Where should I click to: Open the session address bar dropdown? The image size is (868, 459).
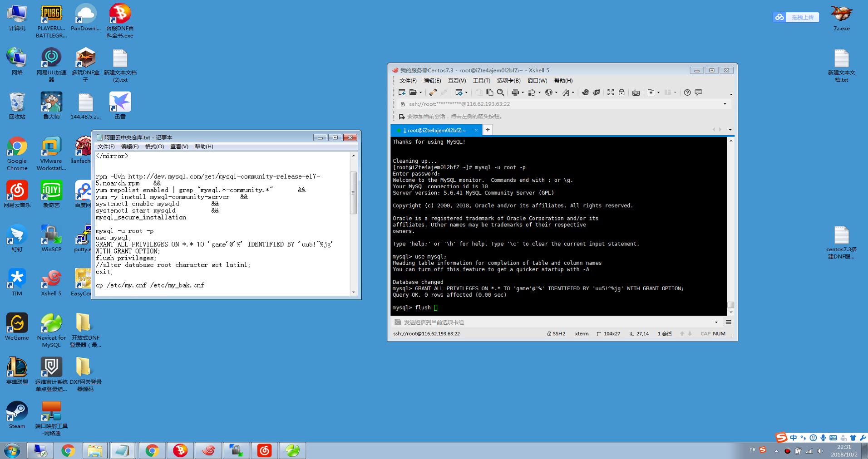tap(724, 104)
